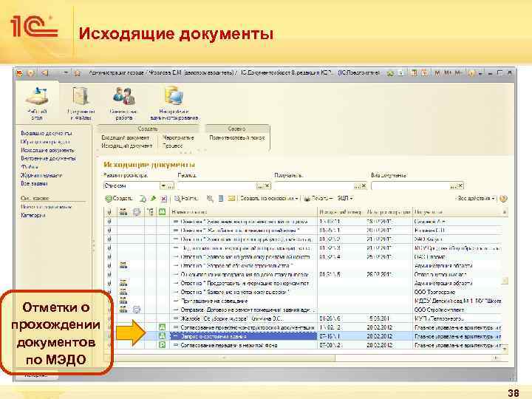This screenshot has height=399, width=532.
Task: Click the attachment paperclip column header
Action: pos(109,212)
